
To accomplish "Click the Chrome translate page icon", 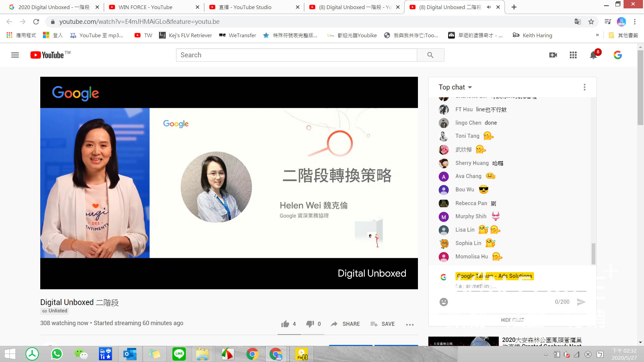I will pos(578,22).
